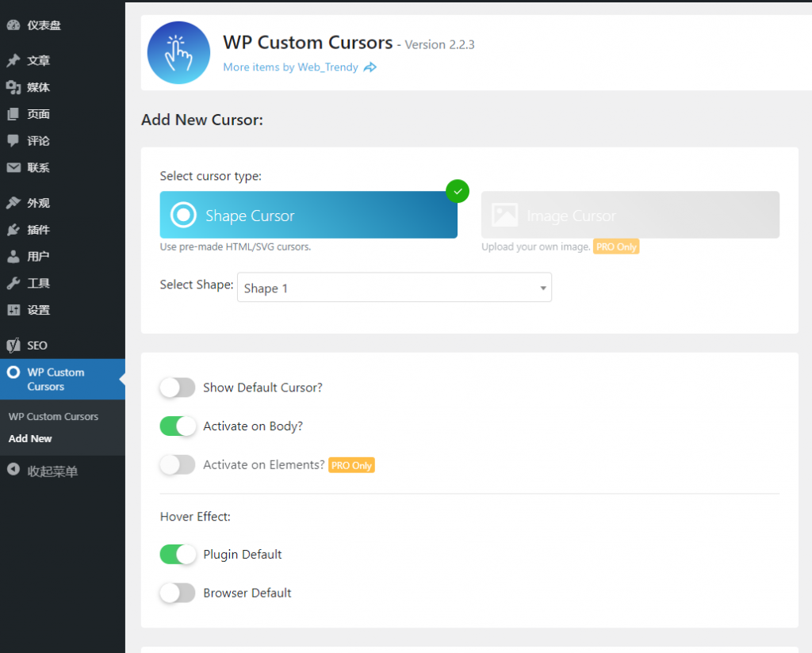Turn off the Activate on Body toggle
The image size is (812, 653).
pos(178,426)
